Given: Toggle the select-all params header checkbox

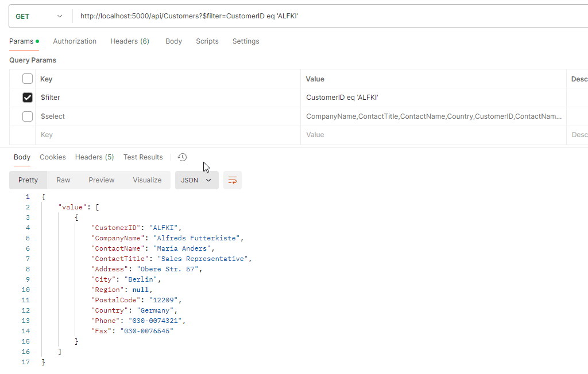Looking at the screenshot, I should pos(28,79).
